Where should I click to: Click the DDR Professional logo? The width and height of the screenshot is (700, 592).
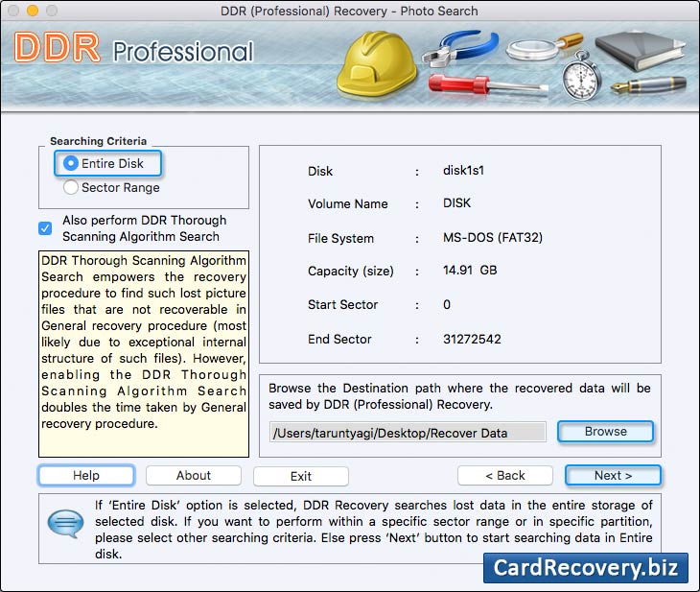[x=134, y=48]
